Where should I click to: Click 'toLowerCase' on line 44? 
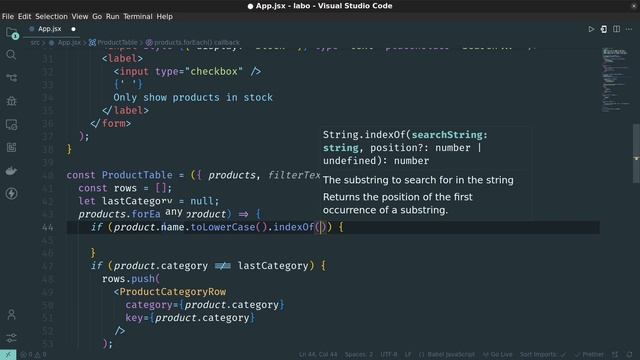(223, 227)
